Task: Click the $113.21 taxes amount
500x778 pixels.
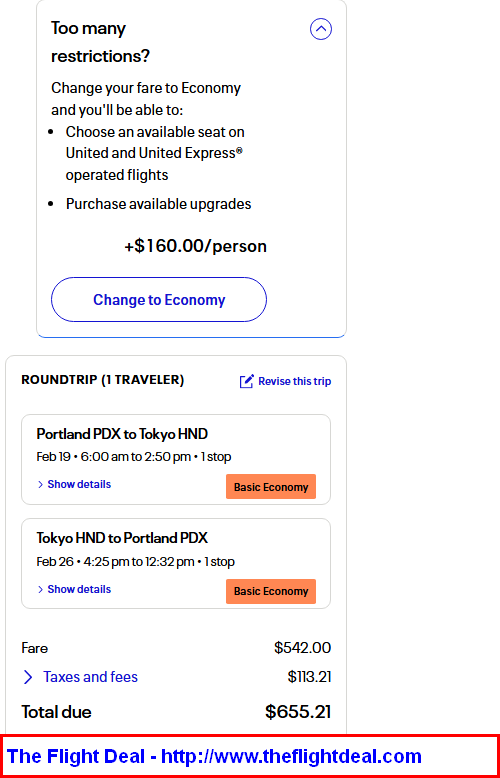Action: 309,677
